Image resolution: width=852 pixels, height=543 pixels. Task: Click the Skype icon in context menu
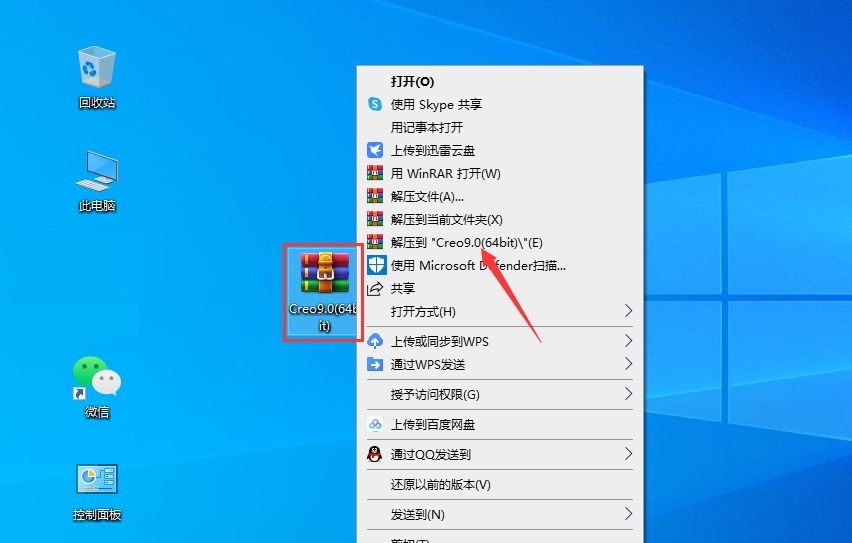[x=375, y=104]
